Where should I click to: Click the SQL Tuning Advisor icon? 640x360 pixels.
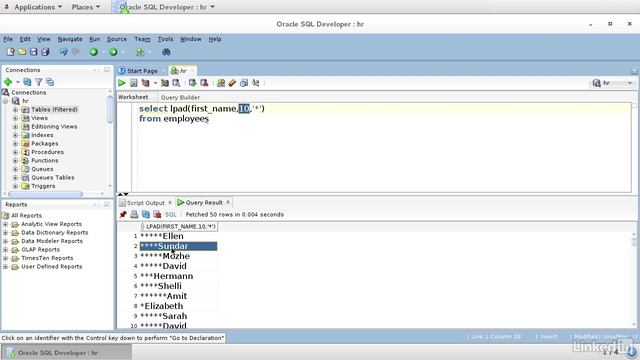click(176, 83)
